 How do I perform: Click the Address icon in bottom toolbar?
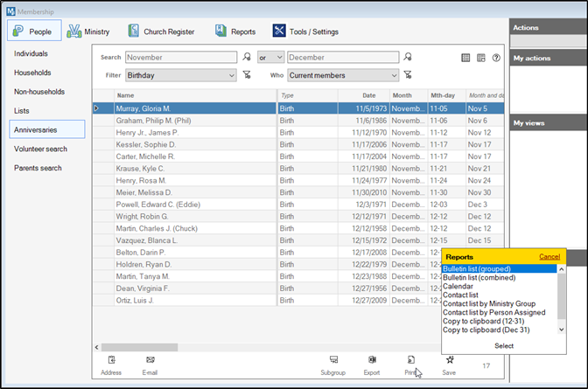111,360
